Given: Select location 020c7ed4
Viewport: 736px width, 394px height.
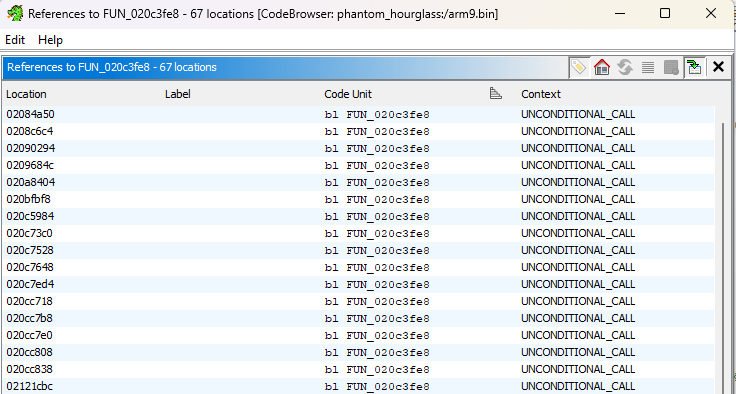Looking at the screenshot, I should pos(30,284).
